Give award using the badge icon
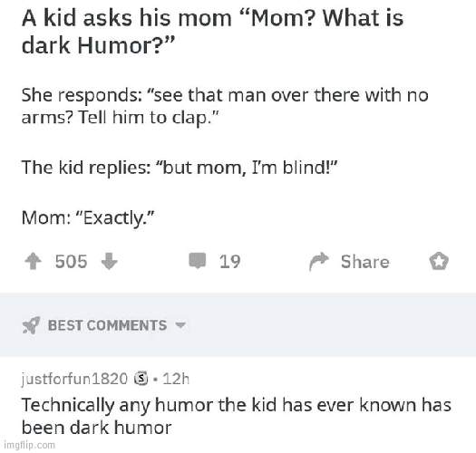This screenshot has width=476, height=453. [x=439, y=261]
